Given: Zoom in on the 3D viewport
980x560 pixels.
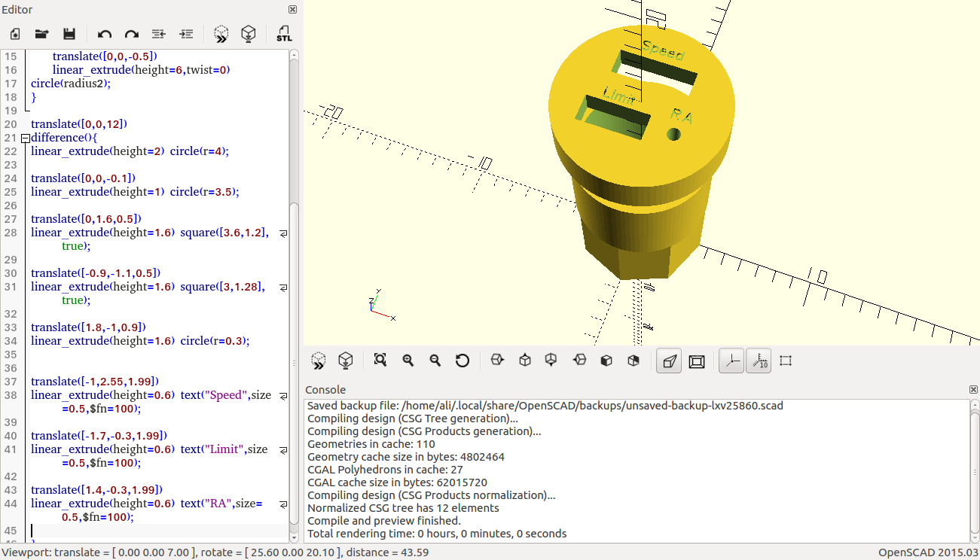Looking at the screenshot, I should click(x=408, y=361).
